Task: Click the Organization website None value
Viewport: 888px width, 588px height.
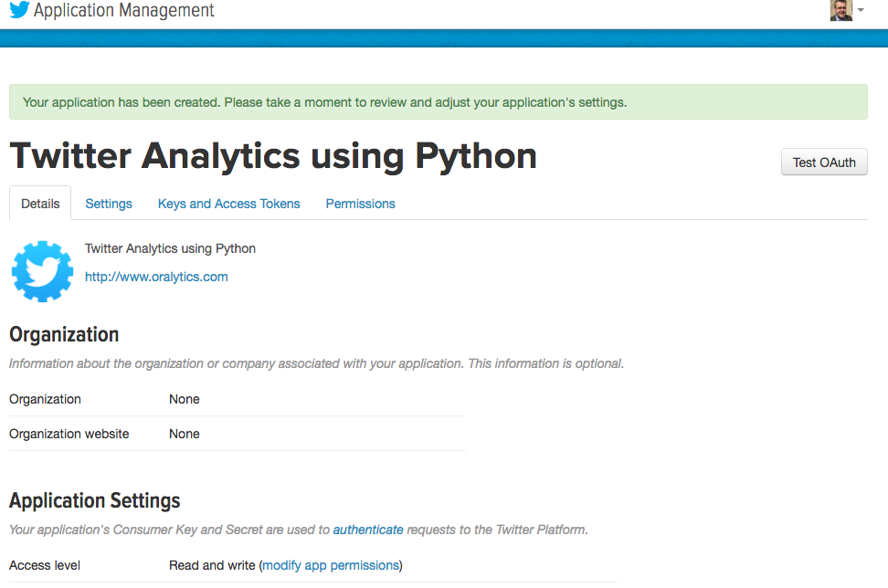Action: coord(184,434)
